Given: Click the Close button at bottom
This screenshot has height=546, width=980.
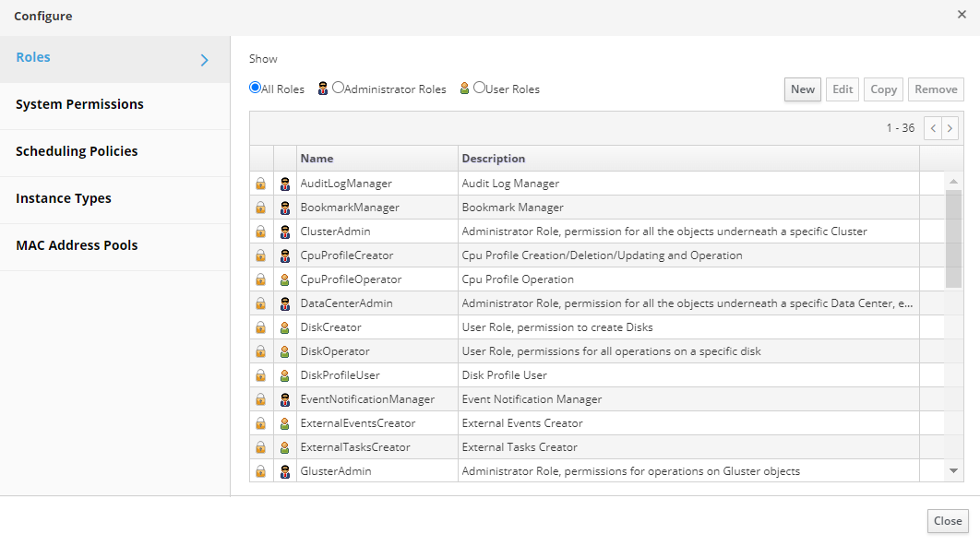Looking at the screenshot, I should point(948,521).
